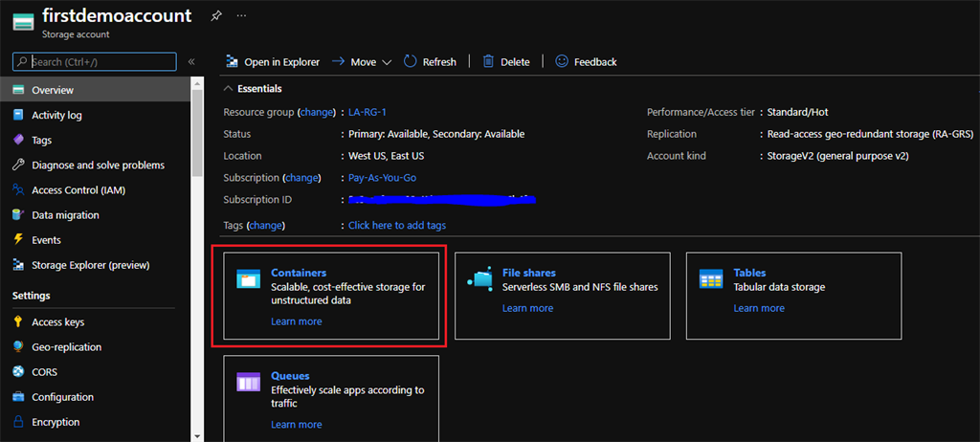Image resolution: width=980 pixels, height=442 pixels.
Task: Click the Configuration toolbox icon
Action: (19, 397)
